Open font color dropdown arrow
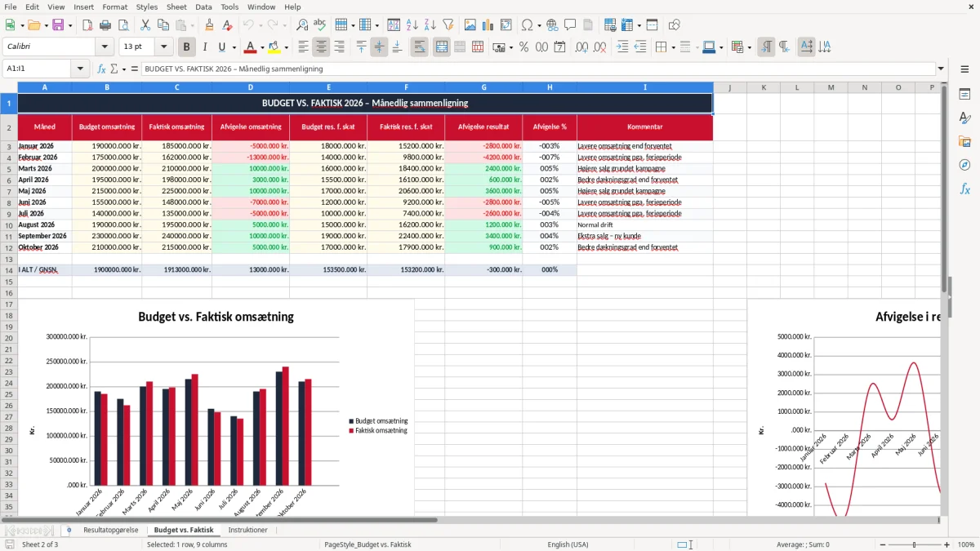The height and width of the screenshot is (551, 980). [x=262, y=47]
